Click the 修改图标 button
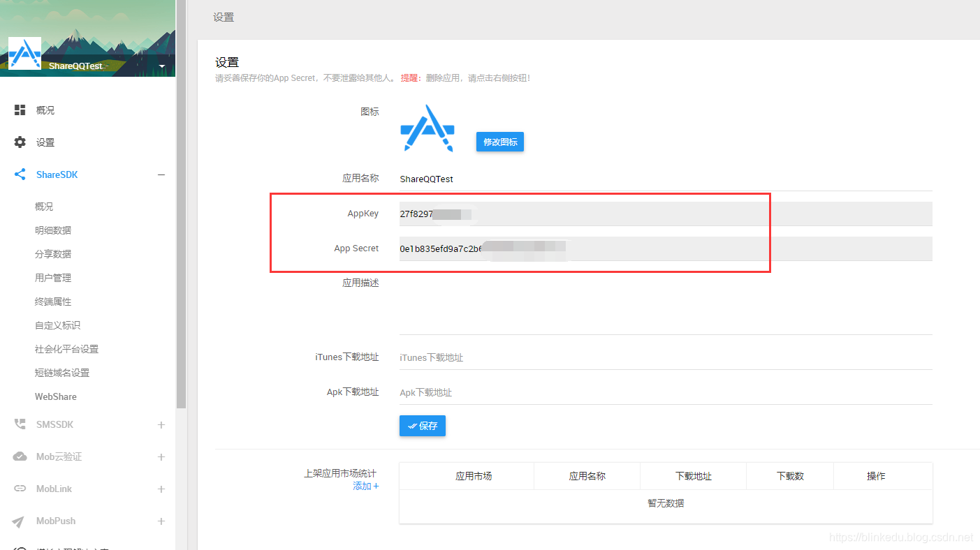Viewport: 980px width, 550px height. (500, 142)
